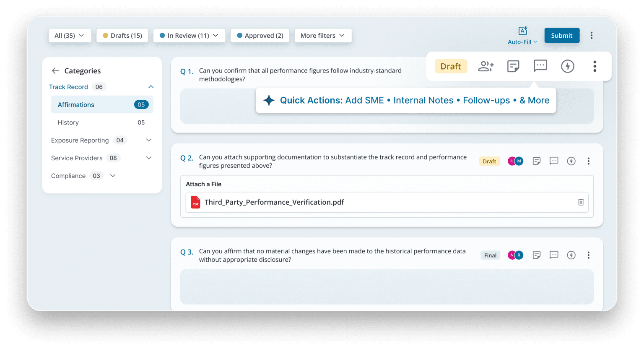Open the More filters dropdown
644x349 pixels.
[322, 36]
